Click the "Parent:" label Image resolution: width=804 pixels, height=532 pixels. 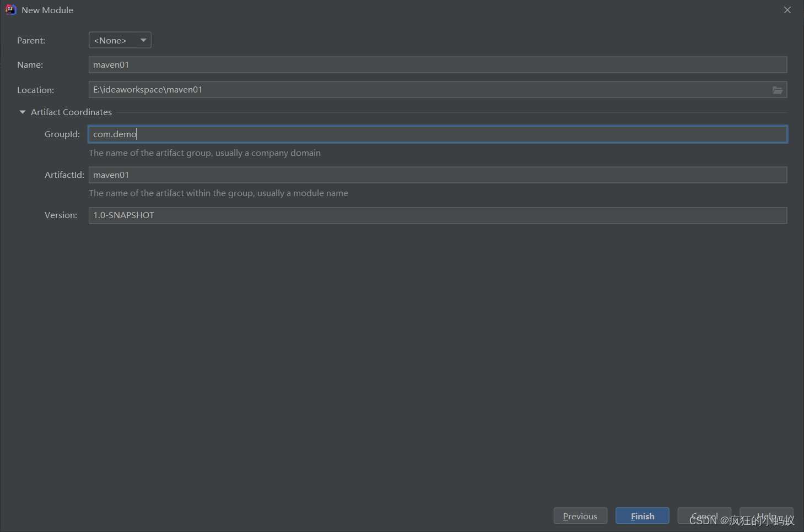coord(31,41)
